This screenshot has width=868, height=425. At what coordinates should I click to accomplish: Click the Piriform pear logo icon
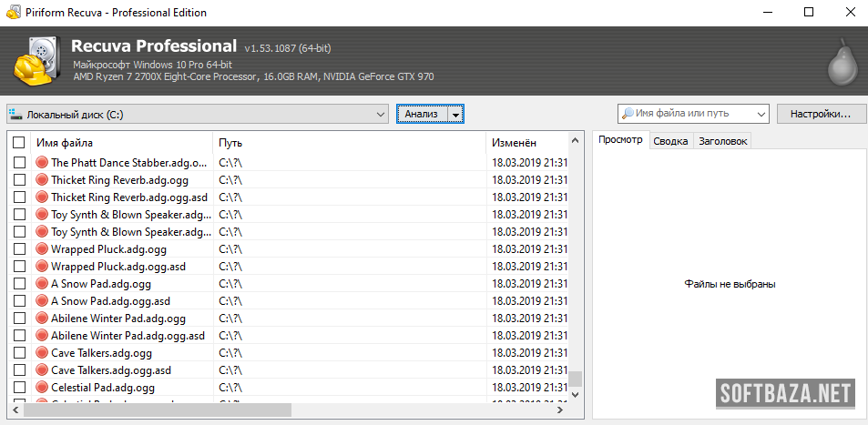[841, 62]
